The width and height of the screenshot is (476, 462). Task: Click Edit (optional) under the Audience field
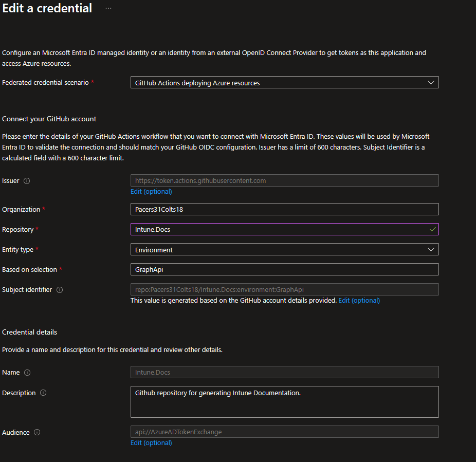(x=151, y=442)
